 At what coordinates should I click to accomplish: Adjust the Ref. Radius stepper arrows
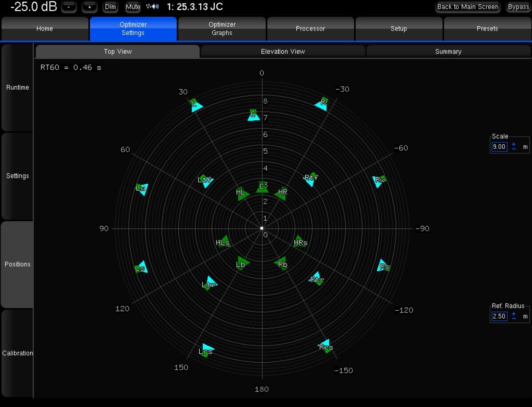514,316
